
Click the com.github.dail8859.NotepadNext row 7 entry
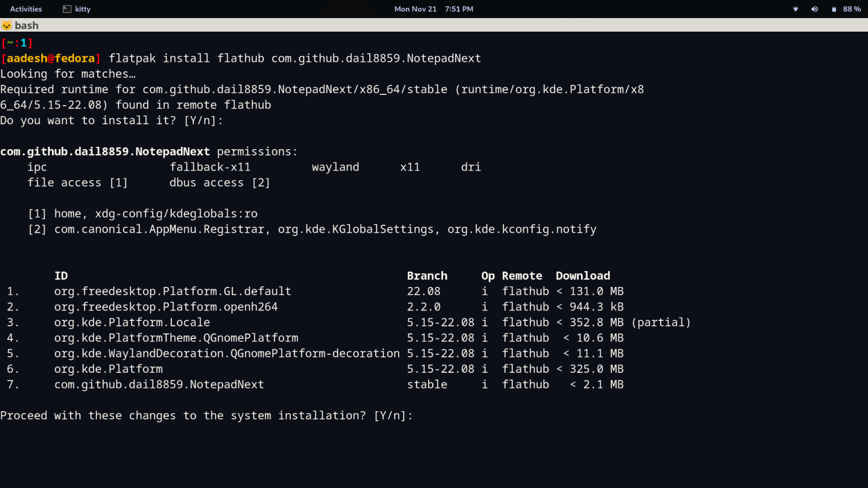pyautogui.click(x=159, y=384)
